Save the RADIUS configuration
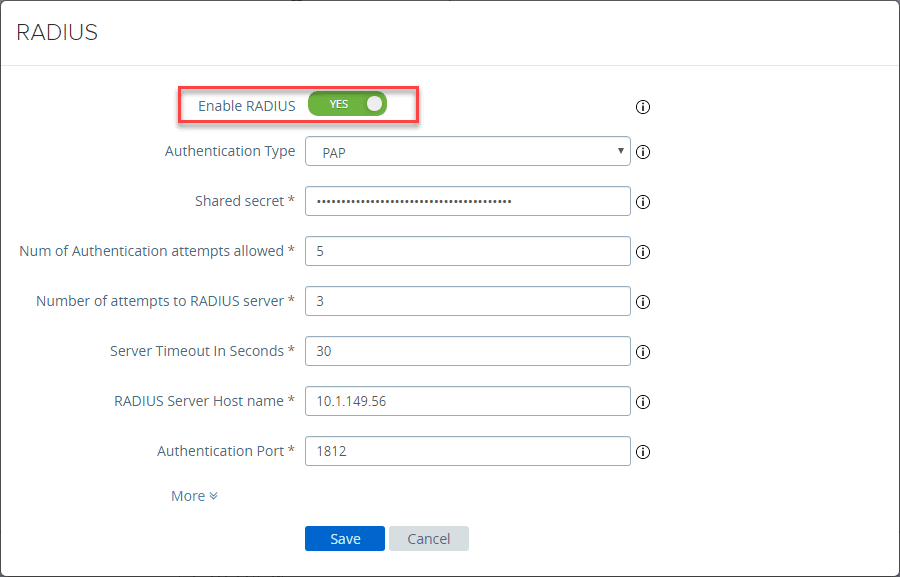 [x=344, y=538]
